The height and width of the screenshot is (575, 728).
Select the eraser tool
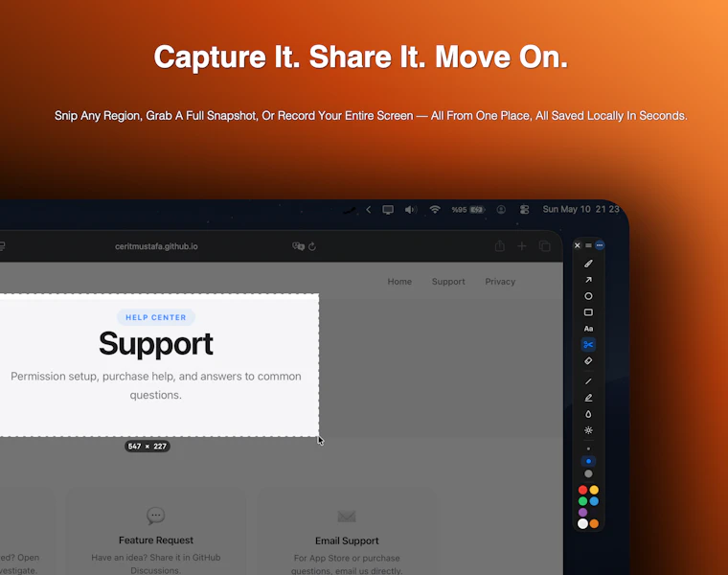coord(588,361)
